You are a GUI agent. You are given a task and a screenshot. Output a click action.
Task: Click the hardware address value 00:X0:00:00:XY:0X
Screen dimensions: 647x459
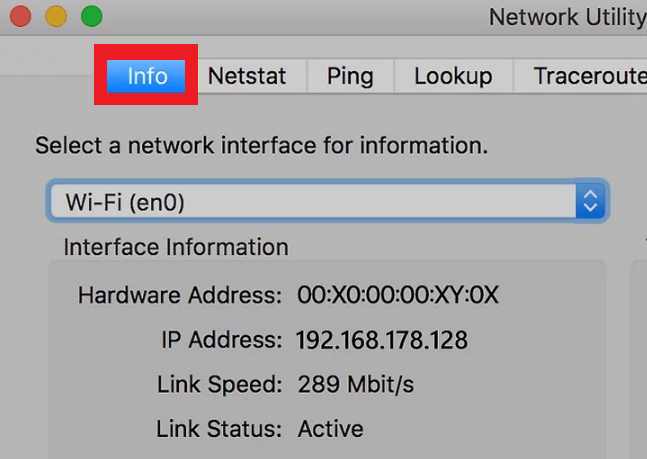click(398, 295)
